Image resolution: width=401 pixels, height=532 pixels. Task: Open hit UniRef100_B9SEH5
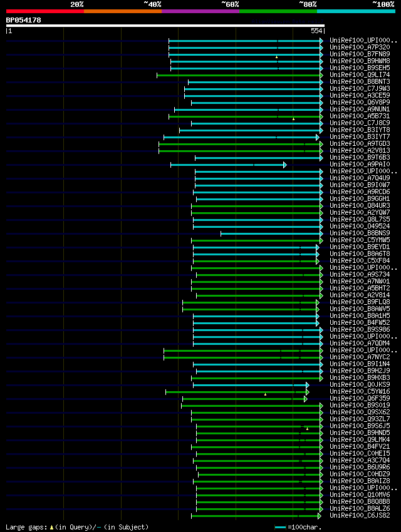[x=360, y=68]
